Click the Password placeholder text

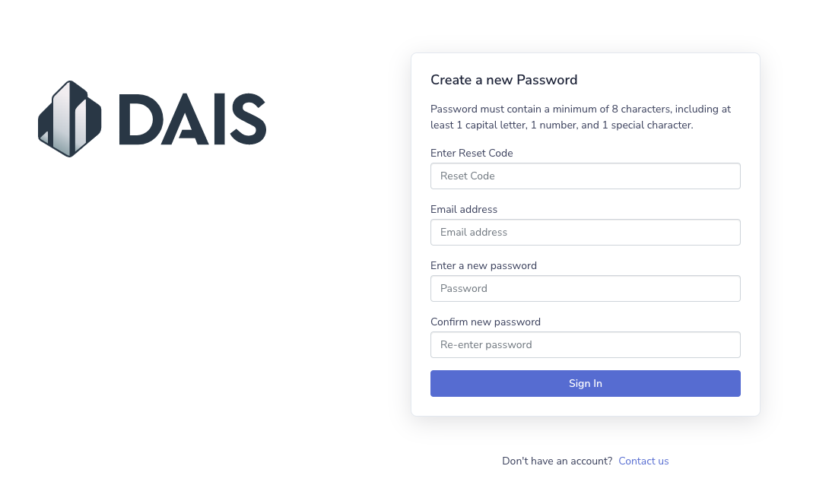[x=464, y=288]
